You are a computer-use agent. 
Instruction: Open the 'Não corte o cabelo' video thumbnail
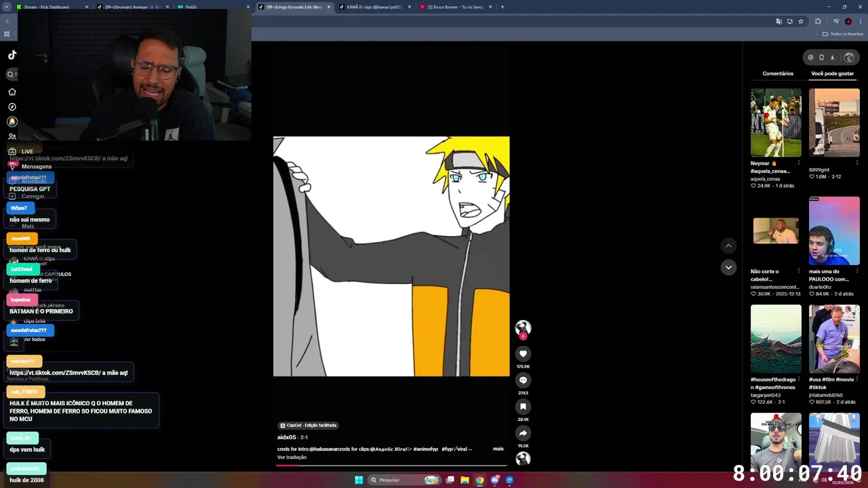[776, 231]
